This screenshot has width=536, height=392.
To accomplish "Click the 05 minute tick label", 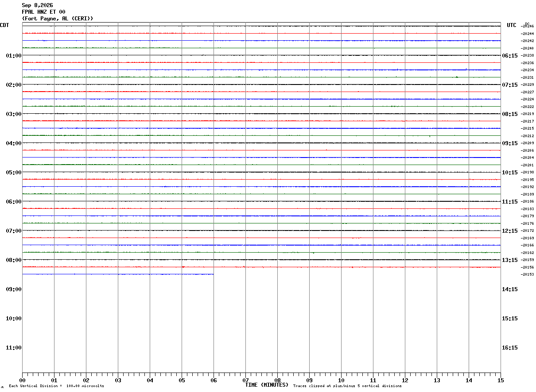I will click(x=182, y=380).
